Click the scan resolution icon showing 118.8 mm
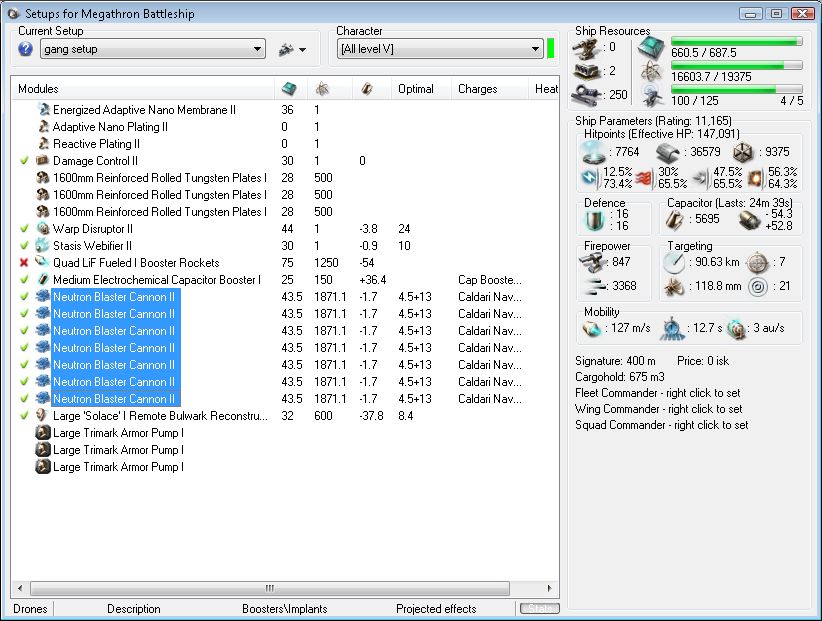 674,287
